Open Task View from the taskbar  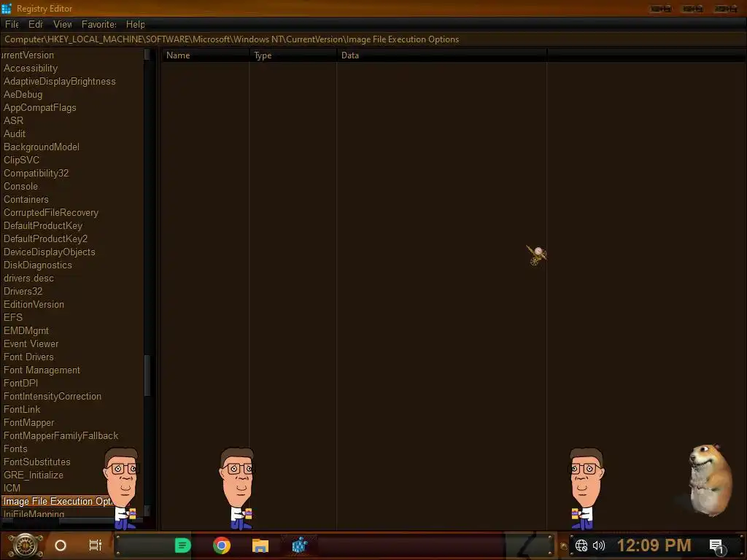coord(96,545)
